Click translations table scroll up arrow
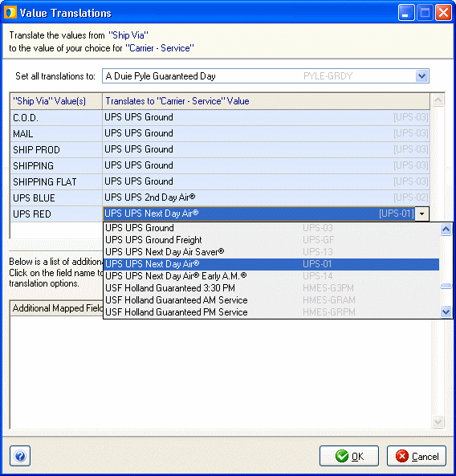 coord(438,100)
